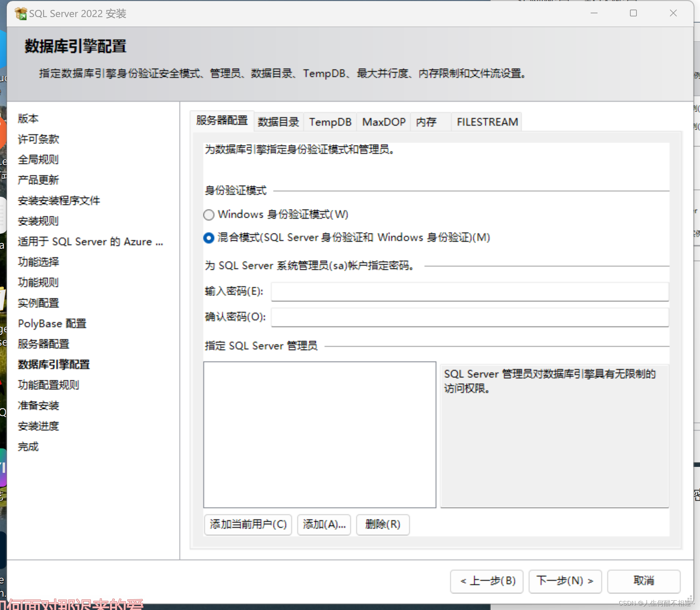Minimize the SQL Server 2022 安装 window
This screenshot has width=700, height=610.
click(594, 13)
